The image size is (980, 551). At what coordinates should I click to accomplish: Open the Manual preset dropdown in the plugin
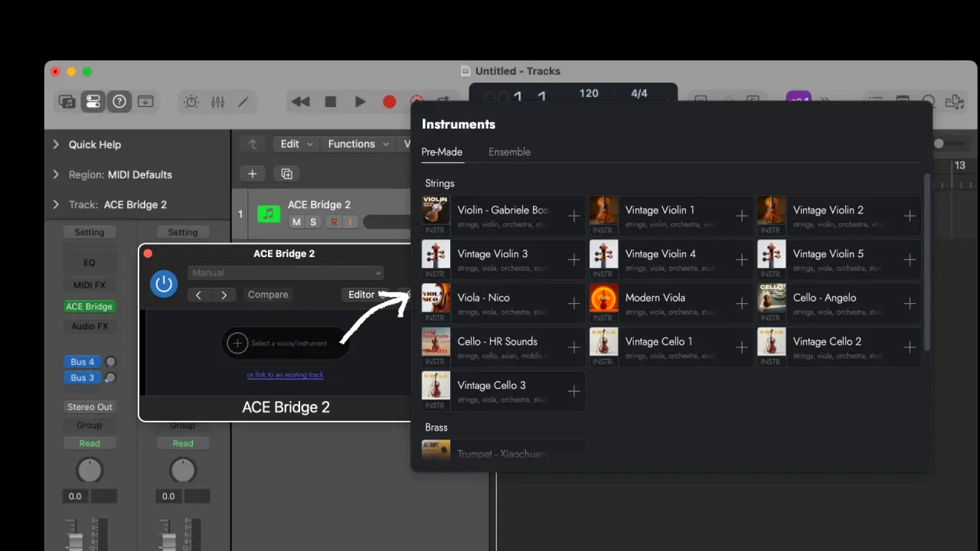coord(286,272)
